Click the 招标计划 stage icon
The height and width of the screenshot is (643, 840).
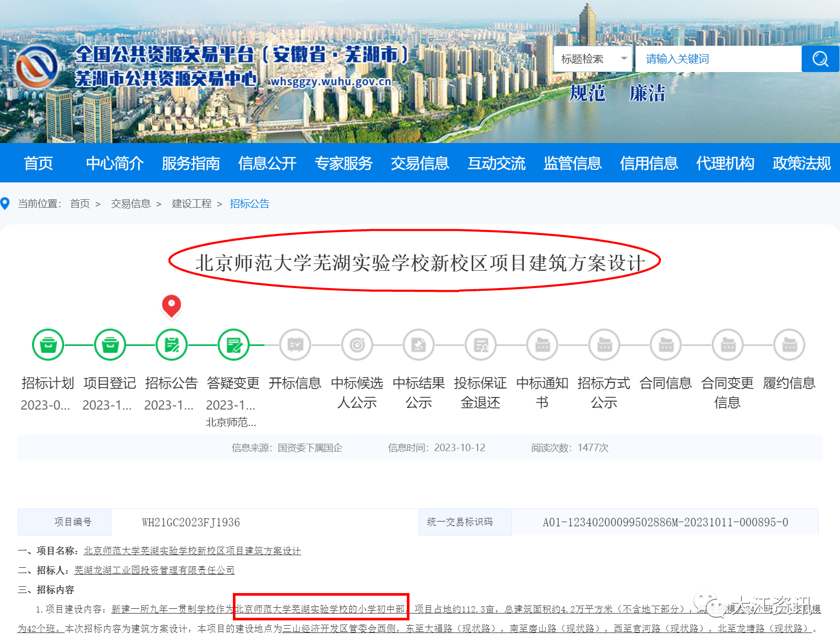pyautogui.click(x=48, y=345)
